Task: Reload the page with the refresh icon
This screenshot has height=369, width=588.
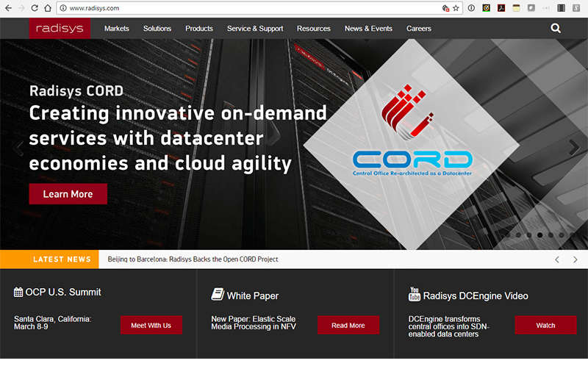Action: click(x=35, y=8)
